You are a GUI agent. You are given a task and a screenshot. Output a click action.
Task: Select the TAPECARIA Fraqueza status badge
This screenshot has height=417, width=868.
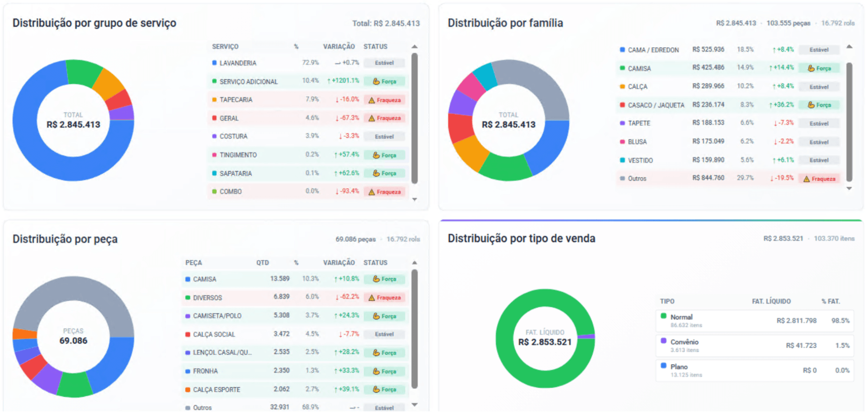click(384, 100)
